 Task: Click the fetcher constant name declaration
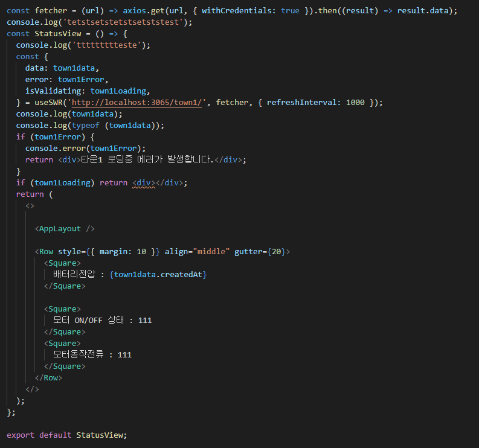[51, 11]
